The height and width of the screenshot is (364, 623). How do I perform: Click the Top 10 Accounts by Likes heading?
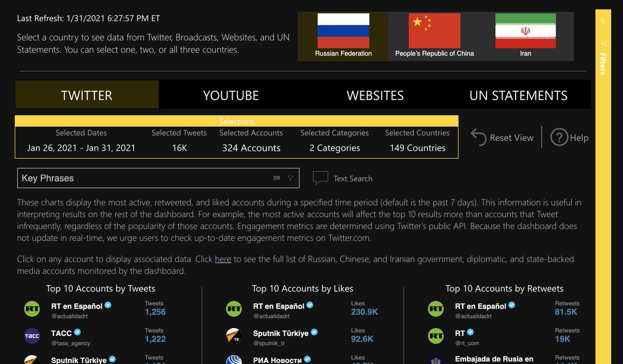tap(303, 289)
